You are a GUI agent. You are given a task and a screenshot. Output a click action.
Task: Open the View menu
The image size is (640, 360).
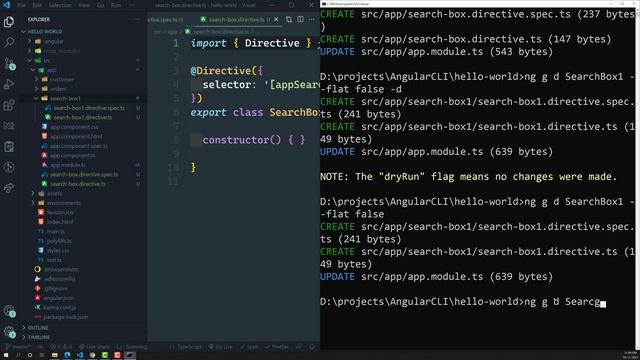(84, 5)
